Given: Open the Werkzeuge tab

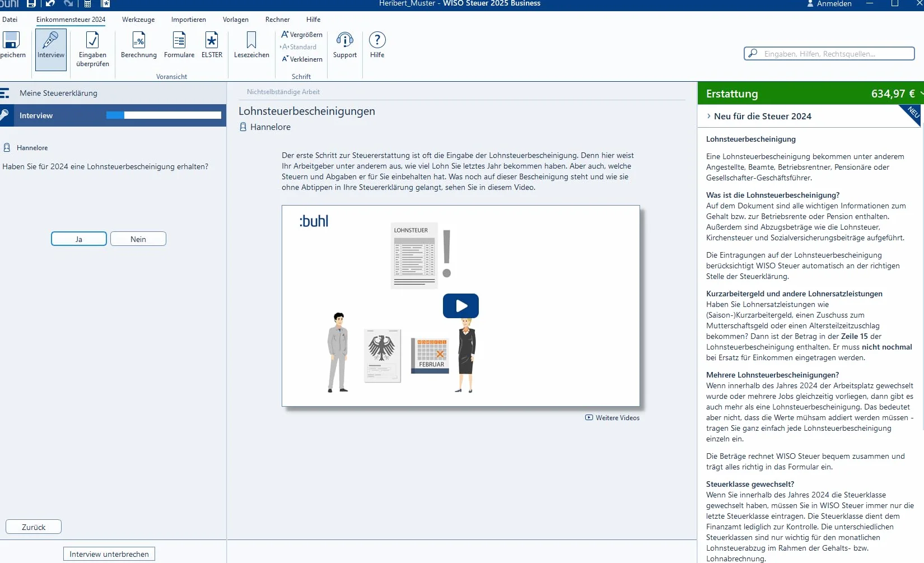Looking at the screenshot, I should pos(138,20).
